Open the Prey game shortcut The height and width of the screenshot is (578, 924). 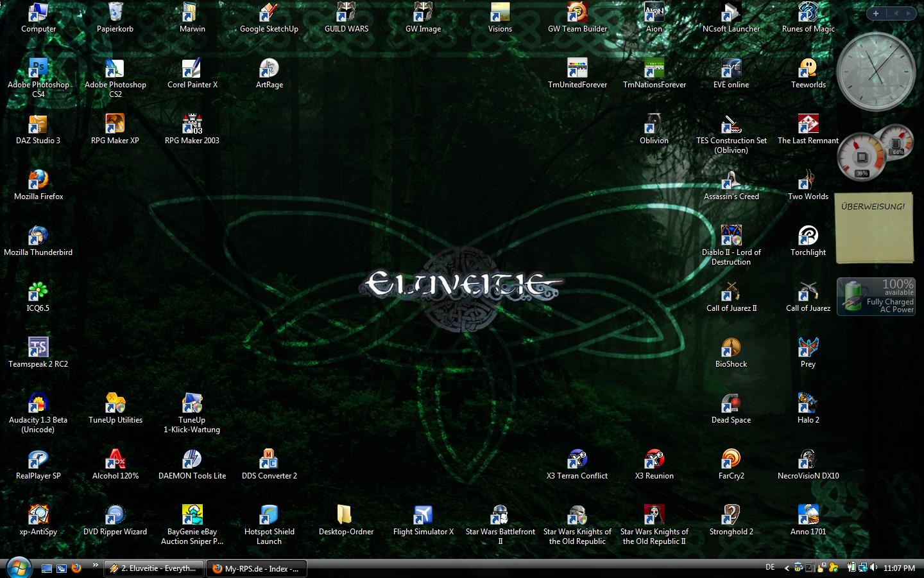click(809, 353)
